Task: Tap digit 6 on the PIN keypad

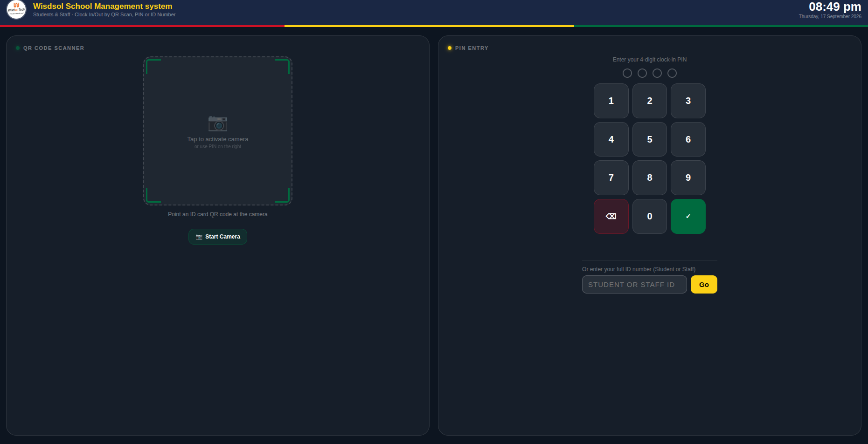Action: [x=688, y=139]
